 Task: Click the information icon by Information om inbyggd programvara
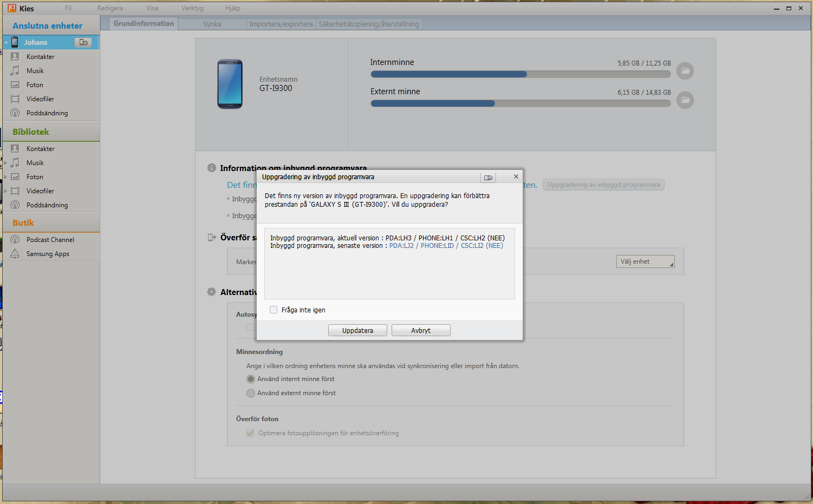(x=212, y=168)
